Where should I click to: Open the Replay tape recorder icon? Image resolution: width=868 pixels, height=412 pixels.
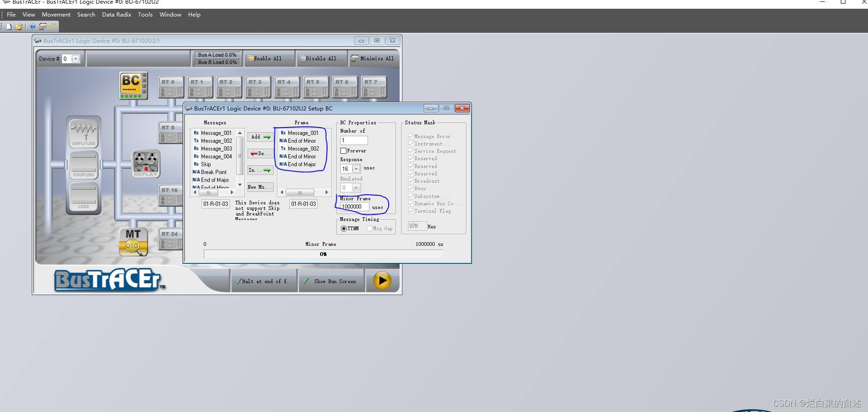146,163
